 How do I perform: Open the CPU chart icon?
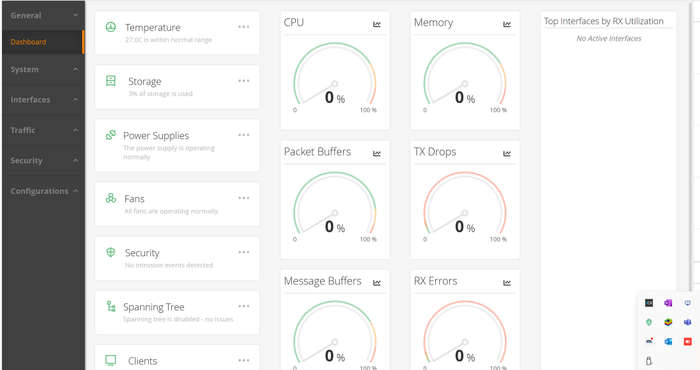click(377, 24)
